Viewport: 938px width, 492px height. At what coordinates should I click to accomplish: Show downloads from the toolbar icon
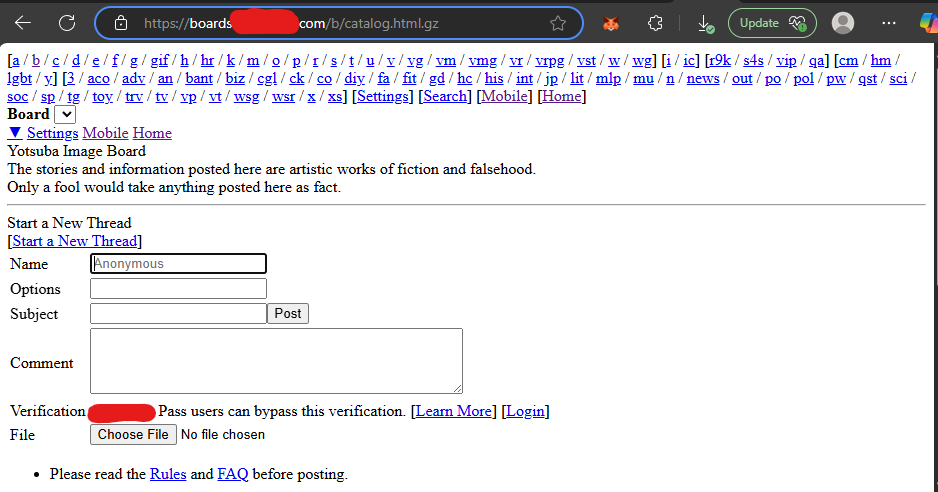[706, 23]
